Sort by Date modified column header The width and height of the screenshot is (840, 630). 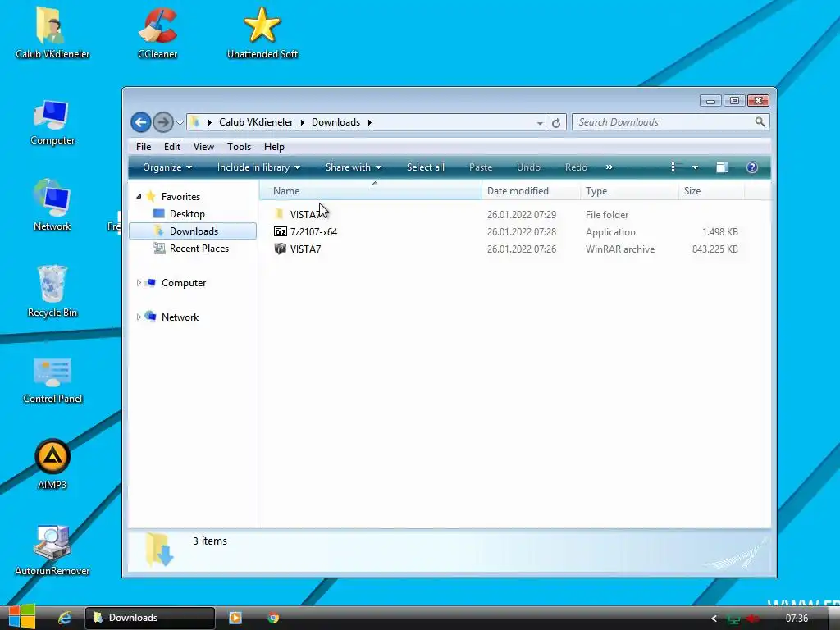click(x=531, y=190)
